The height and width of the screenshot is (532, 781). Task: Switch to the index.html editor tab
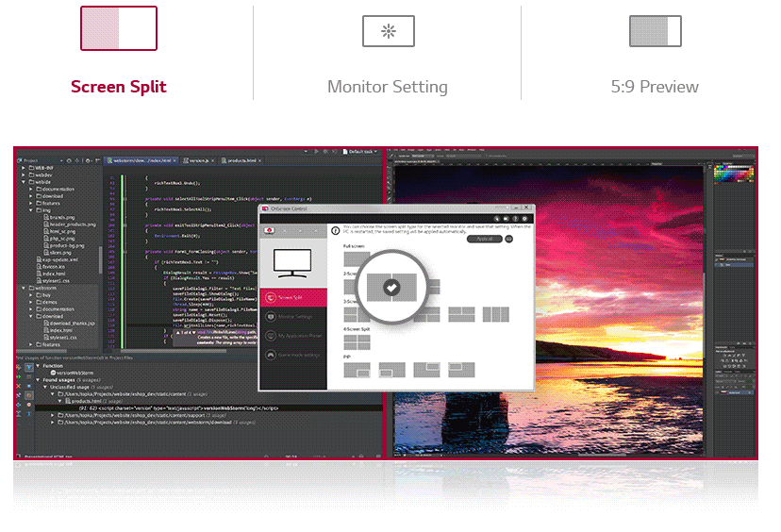coord(141,160)
